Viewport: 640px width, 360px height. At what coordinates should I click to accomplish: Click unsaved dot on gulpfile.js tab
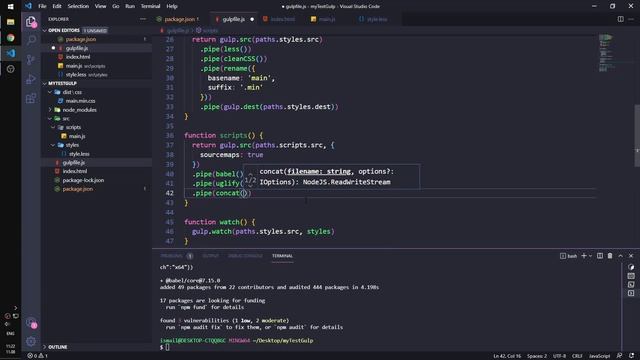[252, 19]
